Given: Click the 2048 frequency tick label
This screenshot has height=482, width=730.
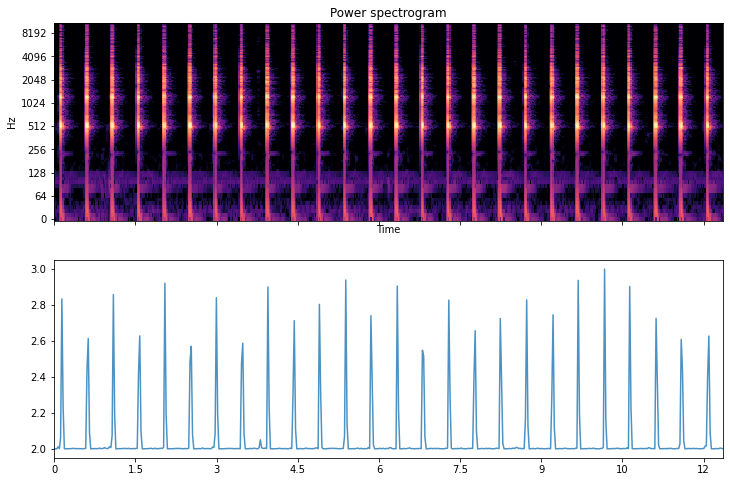Looking at the screenshot, I should 33,80.
